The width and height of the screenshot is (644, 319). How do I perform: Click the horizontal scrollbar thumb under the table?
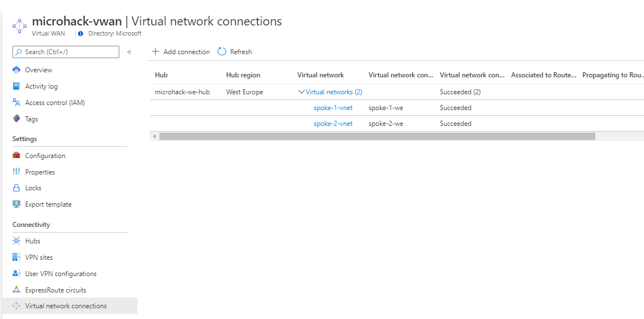(377, 136)
